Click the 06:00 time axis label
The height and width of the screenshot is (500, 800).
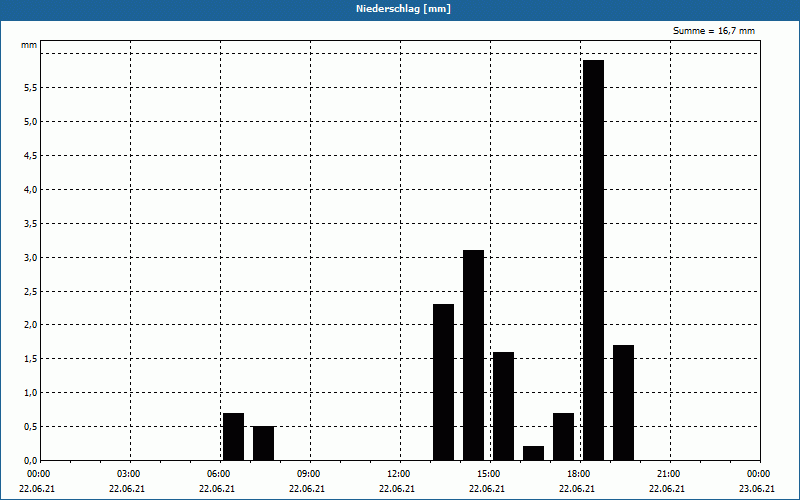[218, 474]
